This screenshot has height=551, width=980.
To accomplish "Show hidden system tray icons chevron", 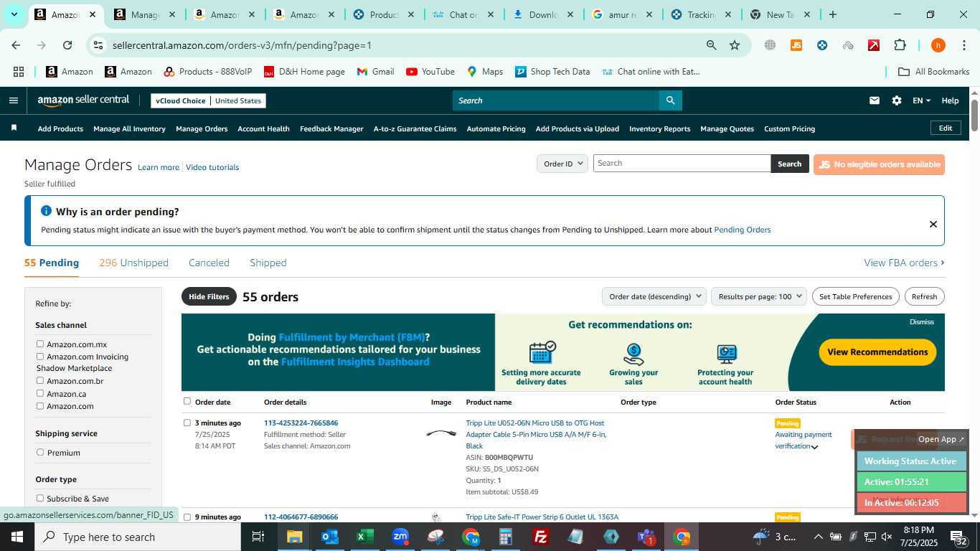I will pyautogui.click(x=818, y=537).
